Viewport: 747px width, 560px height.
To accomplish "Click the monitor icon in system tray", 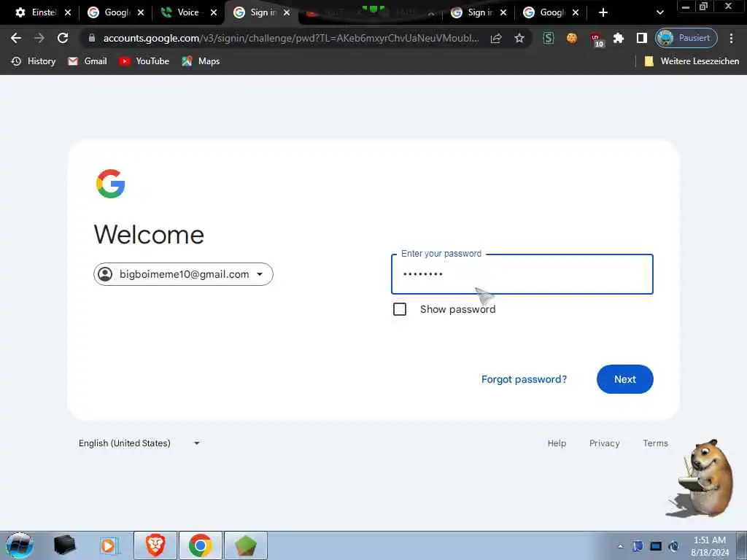I will tap(656, 546).
